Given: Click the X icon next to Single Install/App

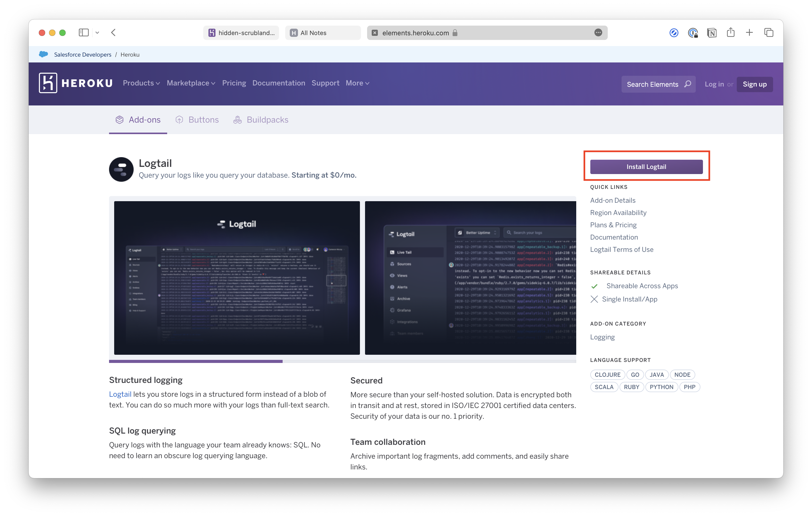Looking at the screenshot, I should tap(594, 299).
